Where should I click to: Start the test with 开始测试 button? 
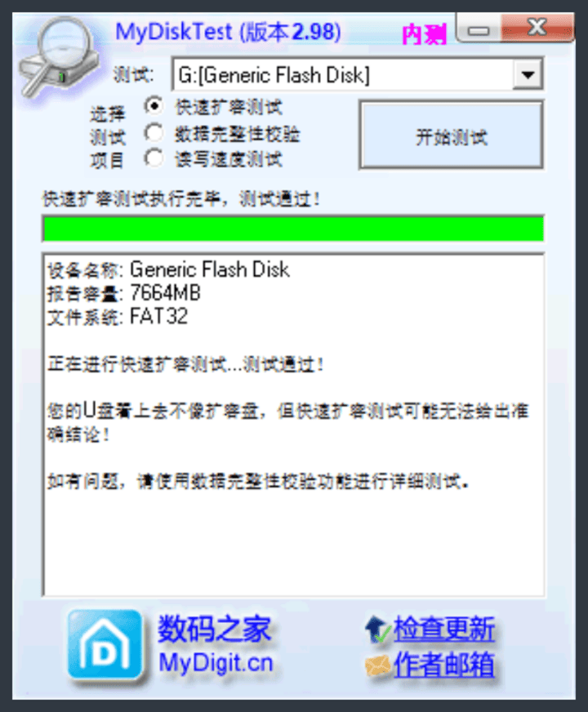pyautogui.click(x=452, y=136)
